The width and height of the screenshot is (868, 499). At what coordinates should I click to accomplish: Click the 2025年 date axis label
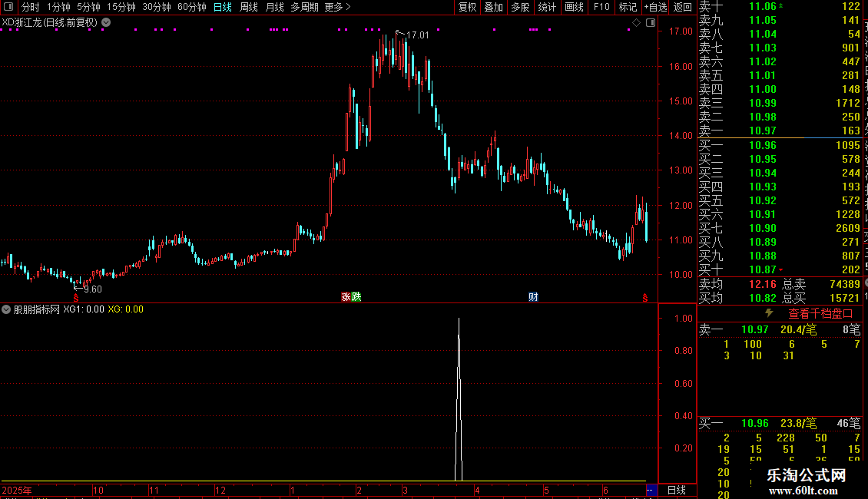point(17,490)
